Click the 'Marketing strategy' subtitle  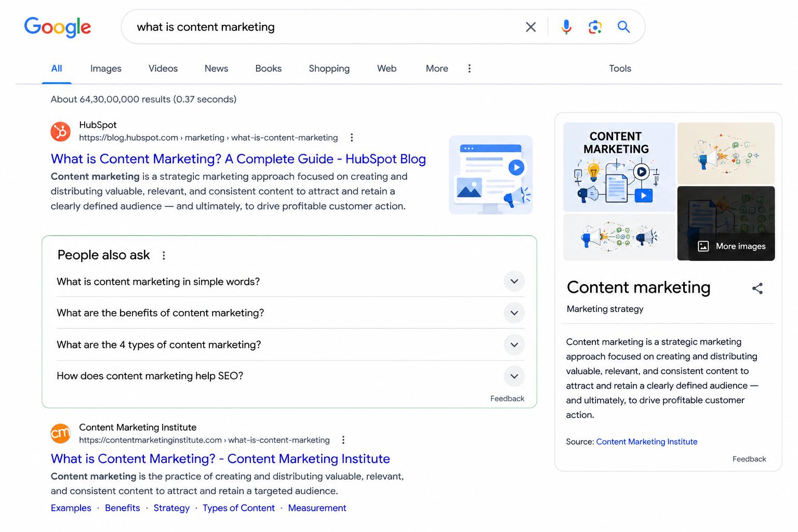pyautogui.click(x=605, y=309)
